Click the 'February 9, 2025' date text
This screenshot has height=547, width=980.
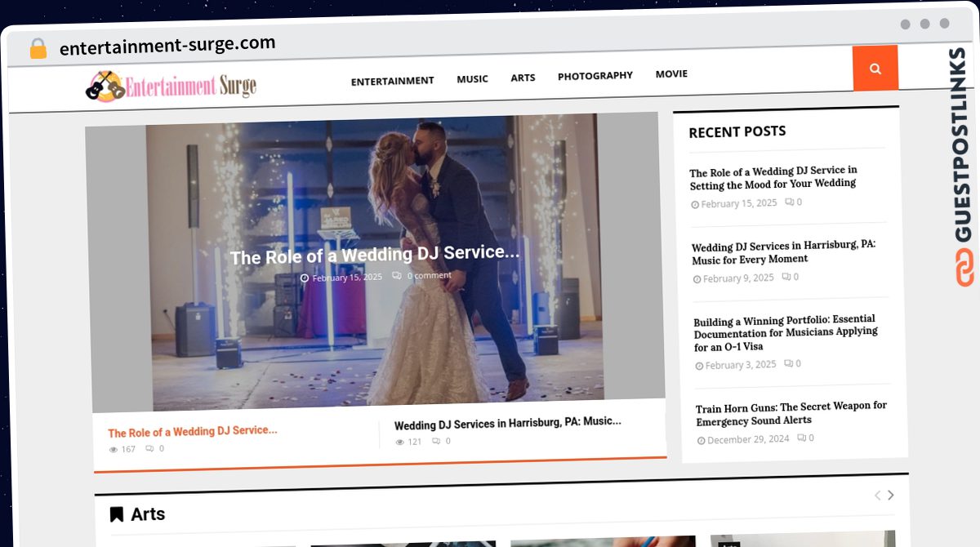(x=738, y=278)
